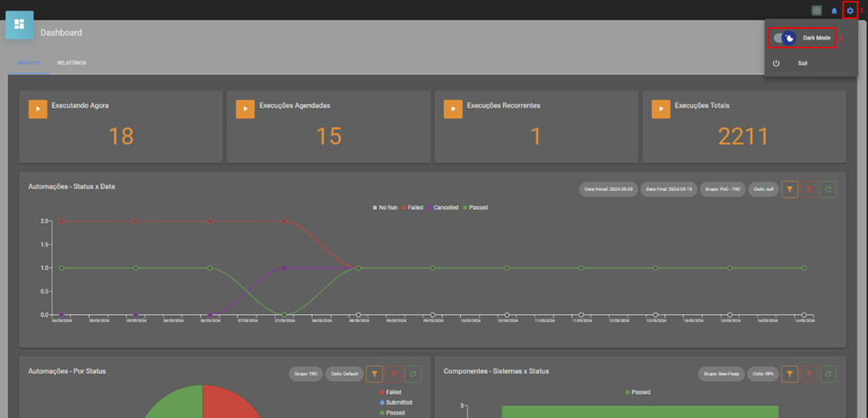Click the Ciclo: RPA chip

tap(763, 374)
